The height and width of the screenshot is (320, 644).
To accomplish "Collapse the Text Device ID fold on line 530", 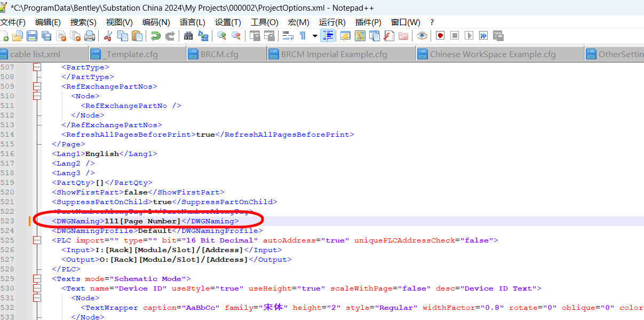I will coord(37,288).
